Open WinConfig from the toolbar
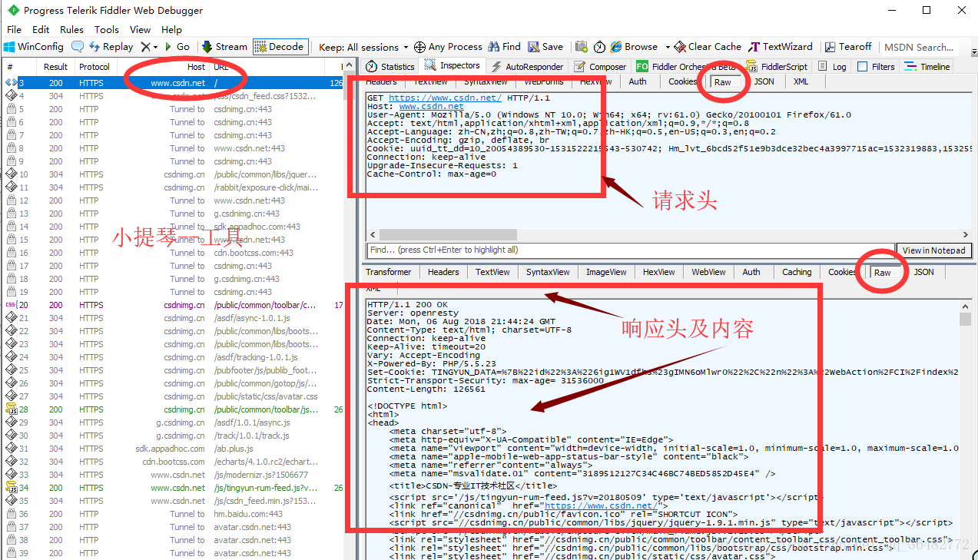The height and width of the screenshot is (560, 978). pyautogui.click(x=35, y=47)
